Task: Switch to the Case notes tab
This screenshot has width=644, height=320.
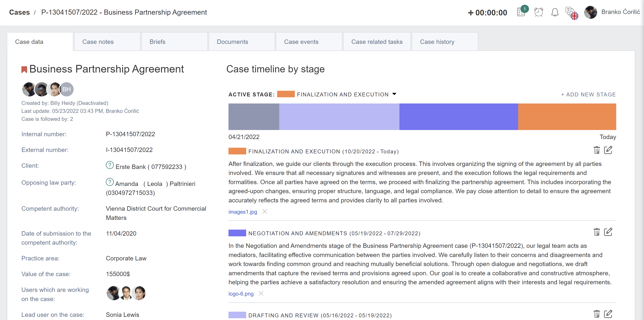Action: [98, 42]
